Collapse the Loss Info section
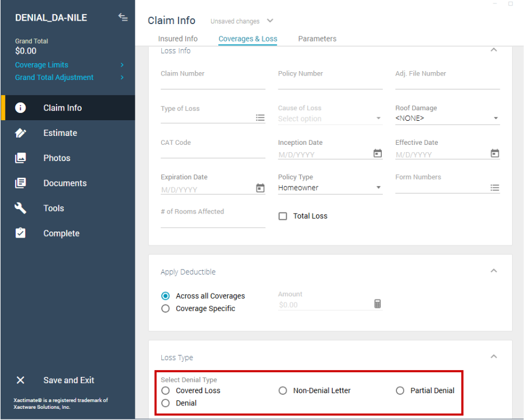 [493, 50]
